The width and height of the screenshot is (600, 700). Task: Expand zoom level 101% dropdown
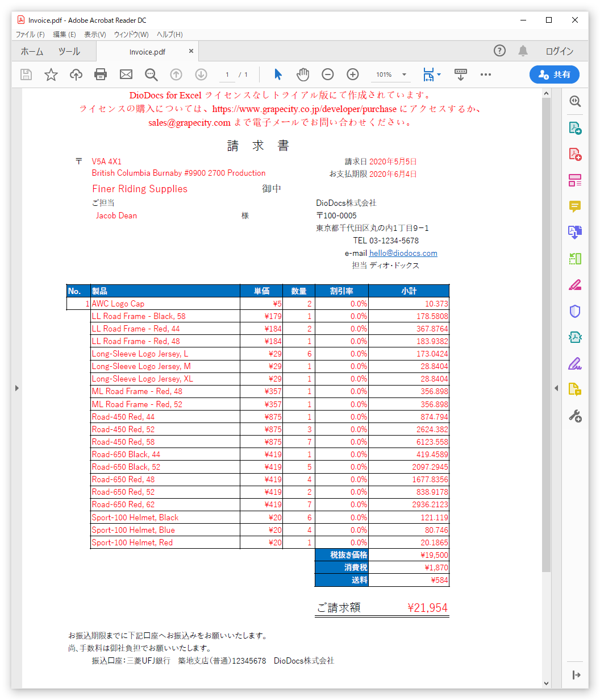[x=405, y=74]
